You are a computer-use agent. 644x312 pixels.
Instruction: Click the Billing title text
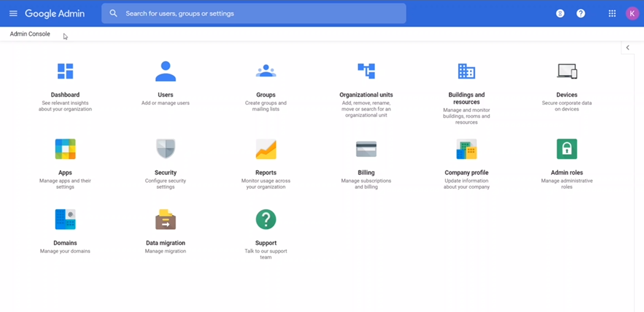[366, 172]
